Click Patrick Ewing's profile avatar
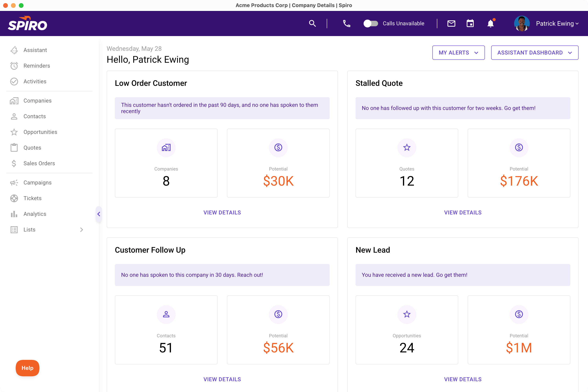The height and width of the screenshot is (392, 588). coord(522,24)
